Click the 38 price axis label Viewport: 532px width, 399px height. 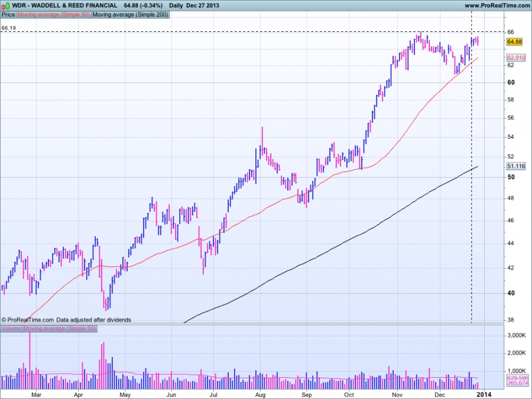(x=511, y=320)
